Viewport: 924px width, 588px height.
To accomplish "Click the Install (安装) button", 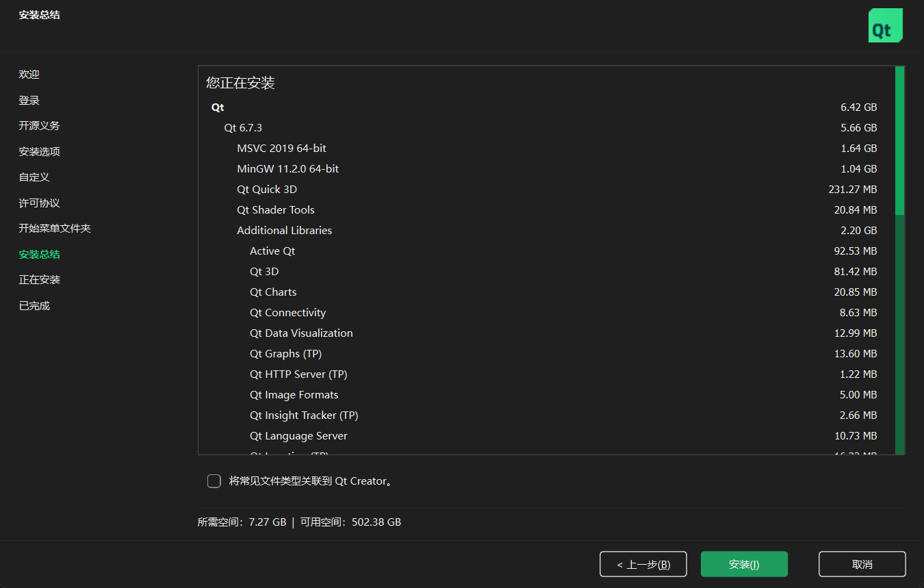I will pos(744,564).
